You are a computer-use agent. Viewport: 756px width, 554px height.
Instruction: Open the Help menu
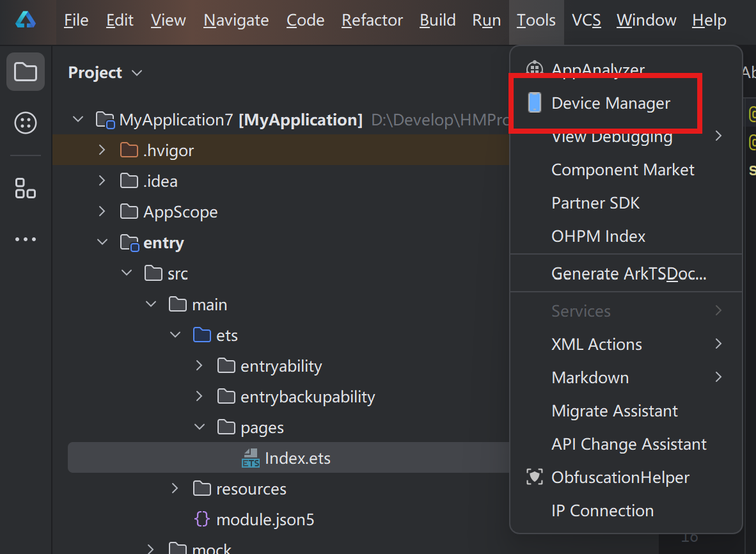point(709,20)
